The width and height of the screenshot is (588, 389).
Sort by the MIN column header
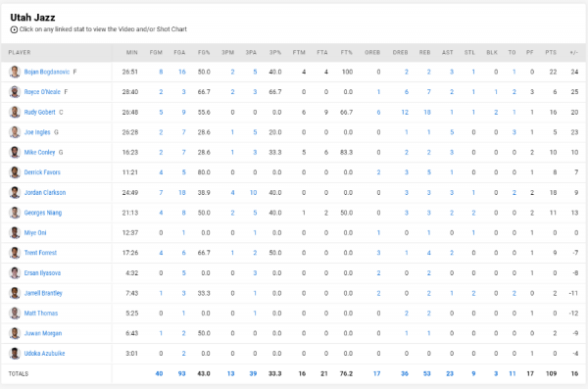click(x=132, y=53)
